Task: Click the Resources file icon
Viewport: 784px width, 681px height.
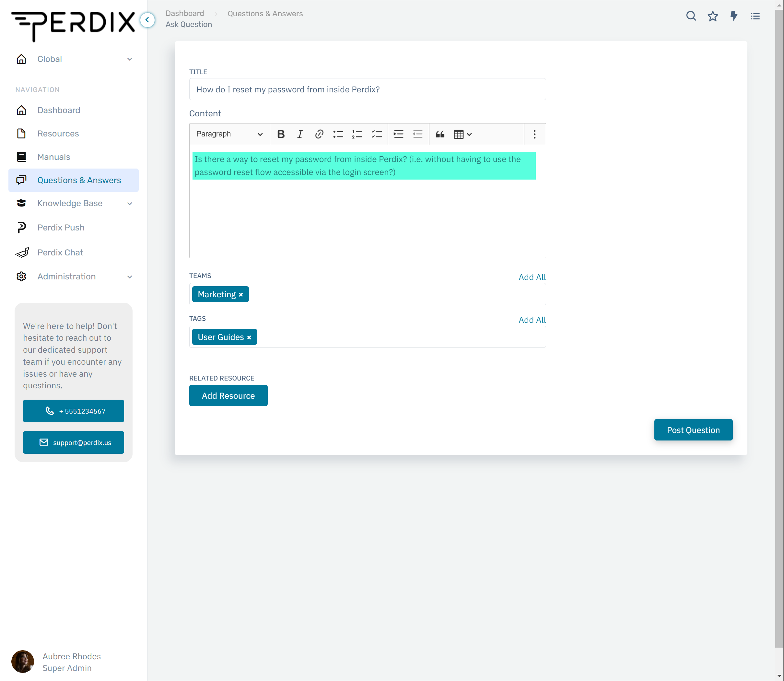Action: click(21, 134)
